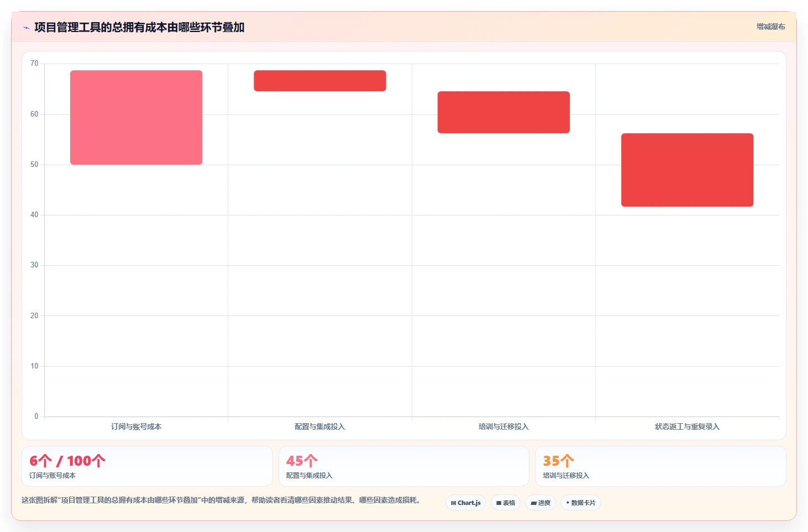Click x-axis label 配置与集成投入

tap(320, 426)
